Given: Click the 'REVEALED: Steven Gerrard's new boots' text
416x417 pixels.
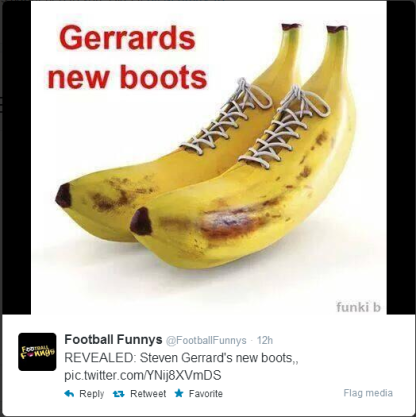Looking at the screenshot, I should (181, 358).
